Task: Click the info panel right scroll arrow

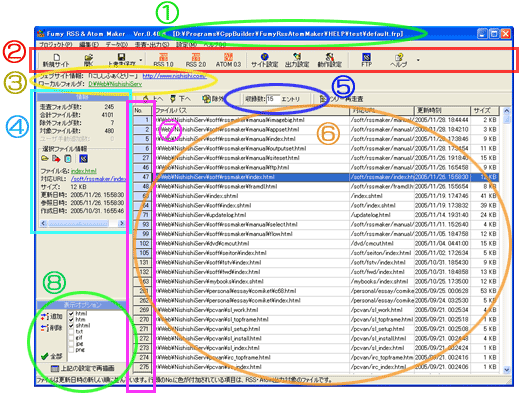Action: [122, 223]
